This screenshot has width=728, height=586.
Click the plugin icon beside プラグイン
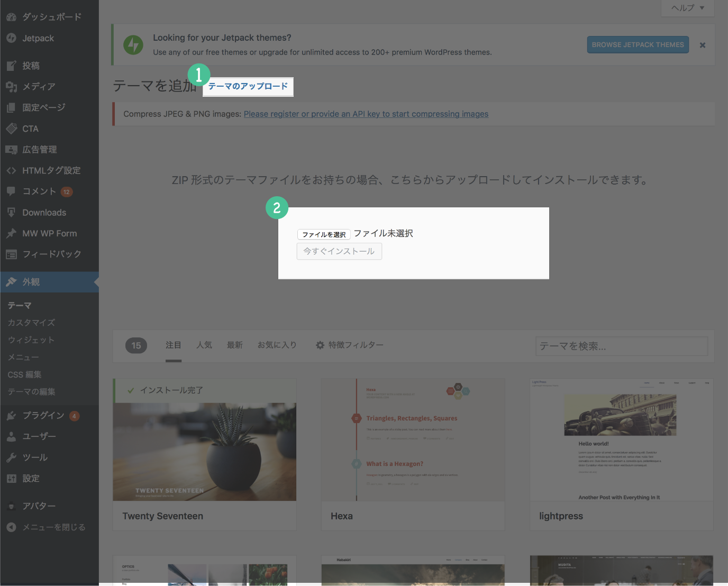tap(11, 416)
